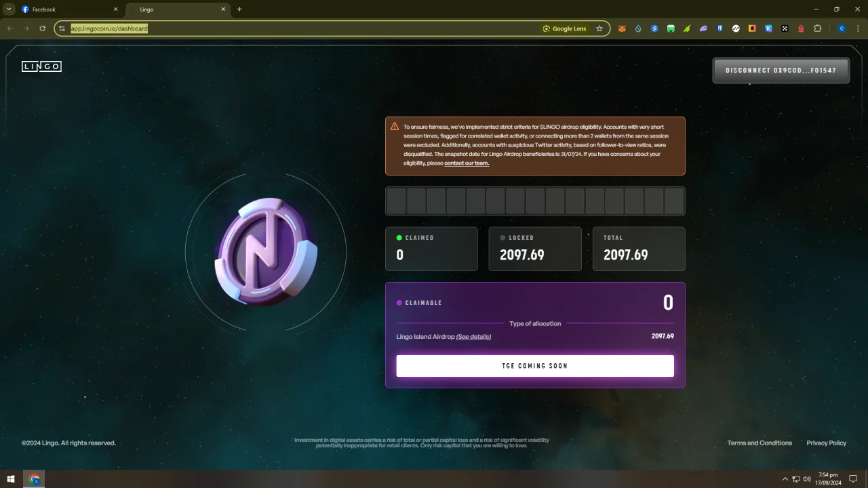The width and height of the screenshot is (868, 488).
Task: Disconnect wallet 0x9C0D...F01547
Action: [781, 70]
